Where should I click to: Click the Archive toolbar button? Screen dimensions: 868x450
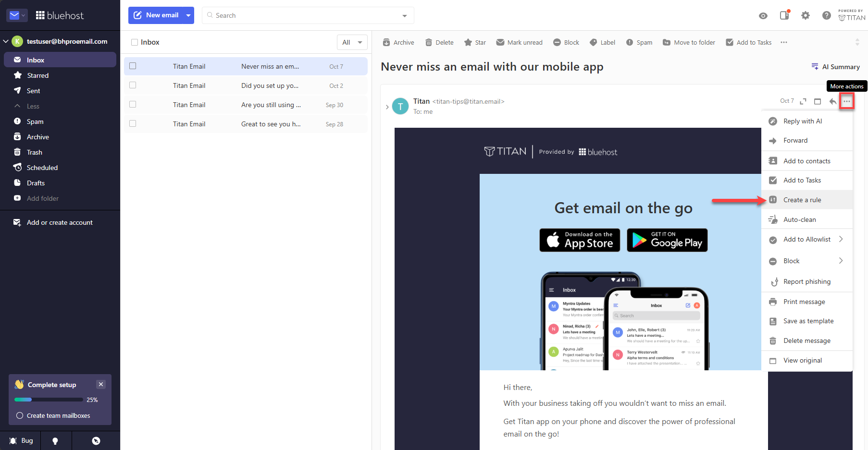[x=398, y=42]
